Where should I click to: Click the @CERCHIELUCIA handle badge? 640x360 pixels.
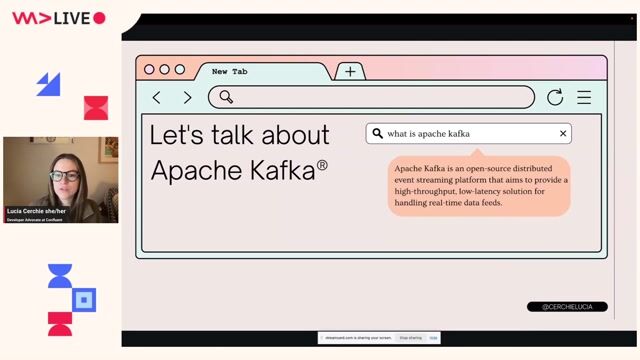pyautogui.click(x=567, y=307)
